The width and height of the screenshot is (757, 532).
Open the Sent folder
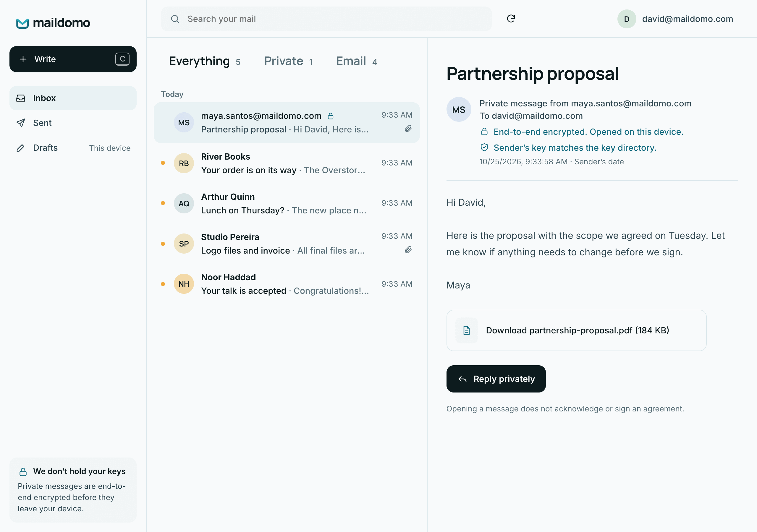click(73, 123)
